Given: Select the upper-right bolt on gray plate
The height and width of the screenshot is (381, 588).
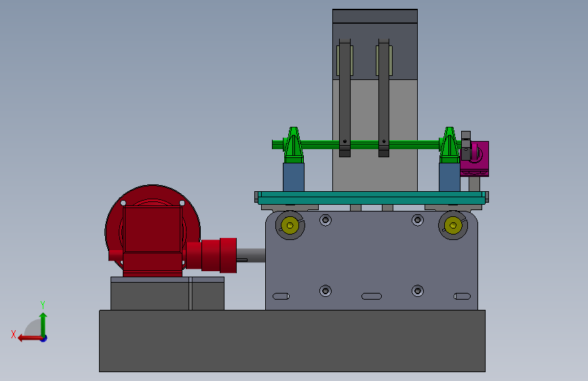Looking at the screenshot, I should 418,220.
